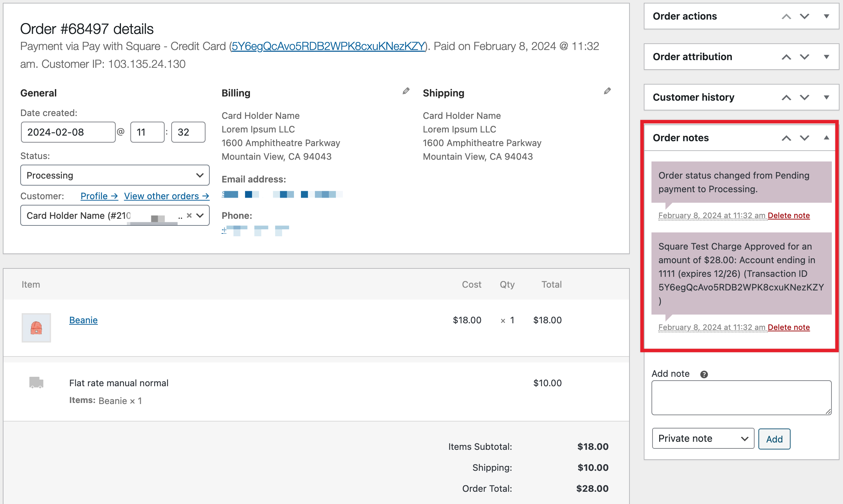Click the Add note help icon
Image resolution: width=843 pixels, height=504 pixels.
[x=704, y=374]
